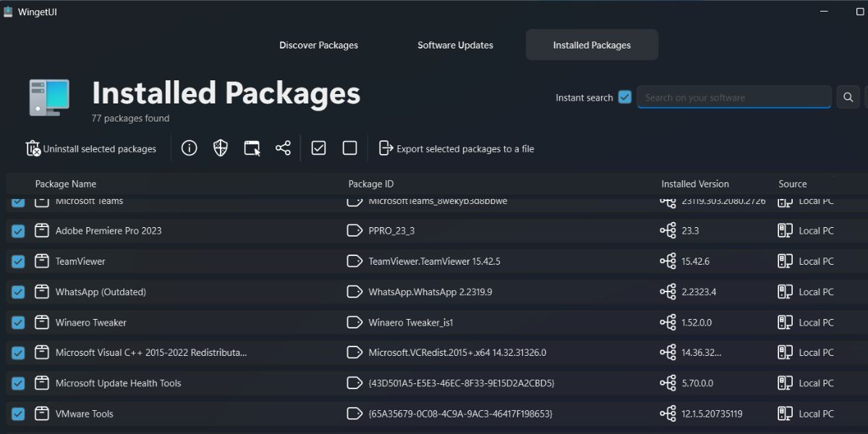This screenshot has height=434, width=868.
Task: Sort by Installed Version column header
Action: click(x=695, y=184)
